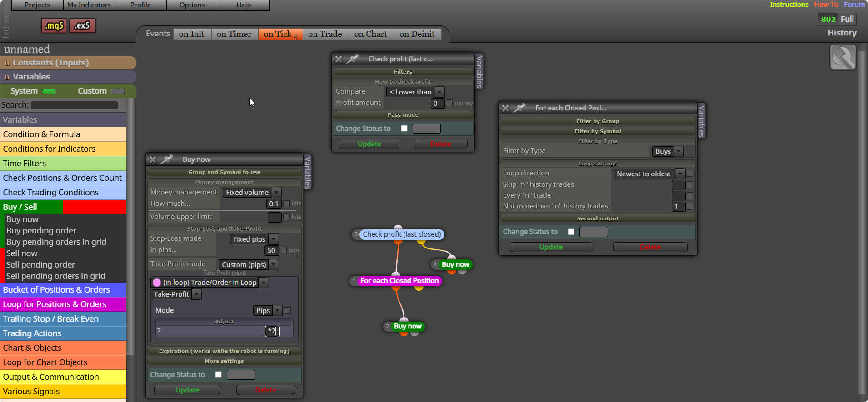The image size is (868, 402).
Task: Close the Check profit panel
Action: pos(339,59)
